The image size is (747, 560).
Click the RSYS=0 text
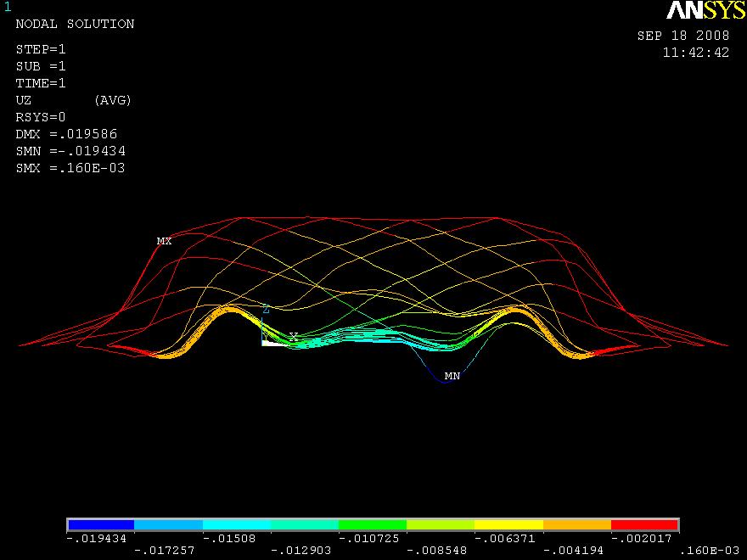tap(41, 117)
